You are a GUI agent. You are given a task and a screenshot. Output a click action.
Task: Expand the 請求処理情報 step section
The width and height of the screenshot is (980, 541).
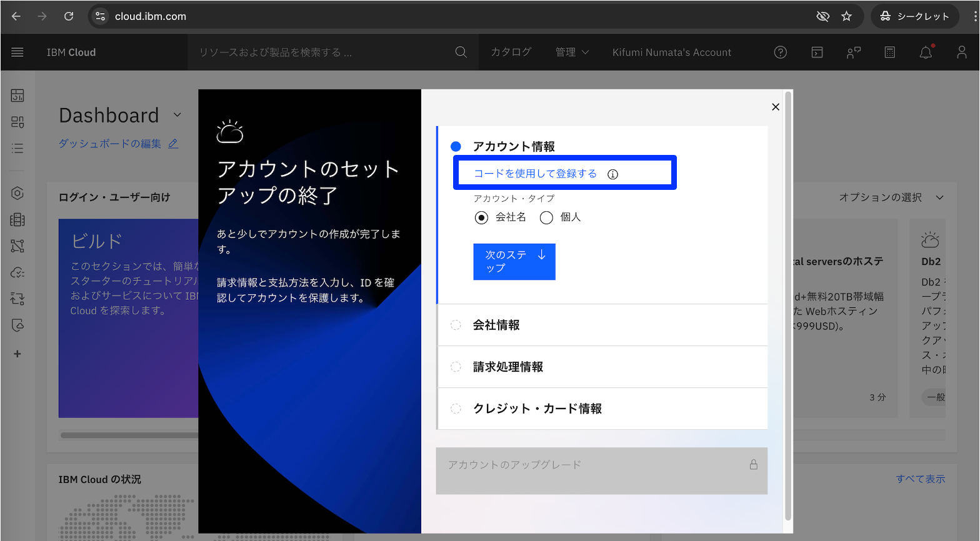pos(602,367)
